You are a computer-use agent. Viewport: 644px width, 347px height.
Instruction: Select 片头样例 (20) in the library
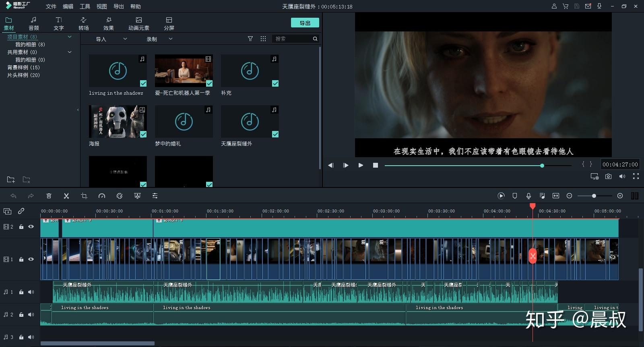click(x=23, y=75)
